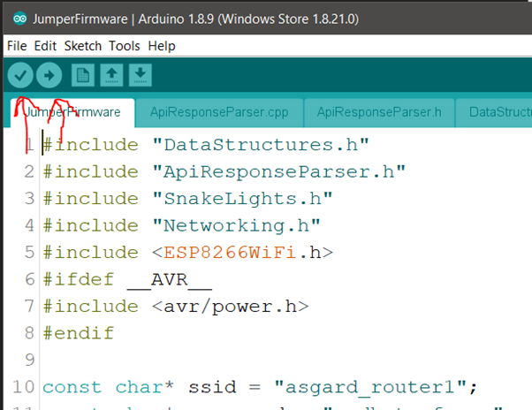532x410 pixels.
Task: Click ESP8266WiFi text on line 5
Action: (x=230, y=253)
